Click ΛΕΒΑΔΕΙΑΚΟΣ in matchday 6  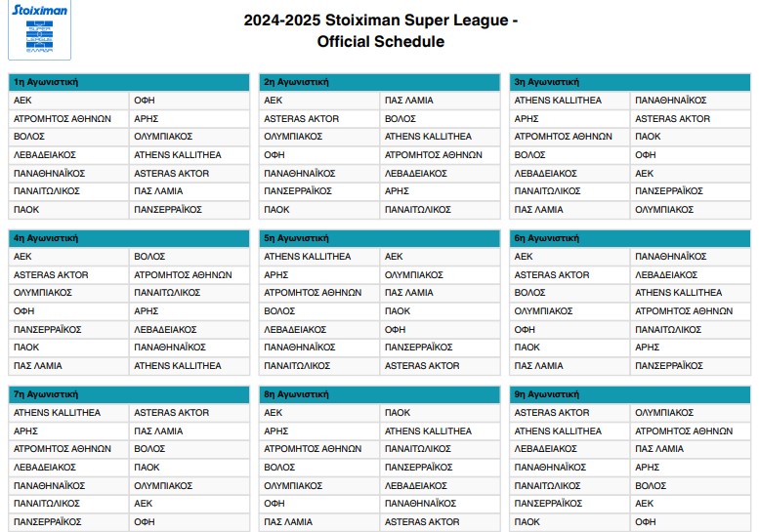[666, 274]
